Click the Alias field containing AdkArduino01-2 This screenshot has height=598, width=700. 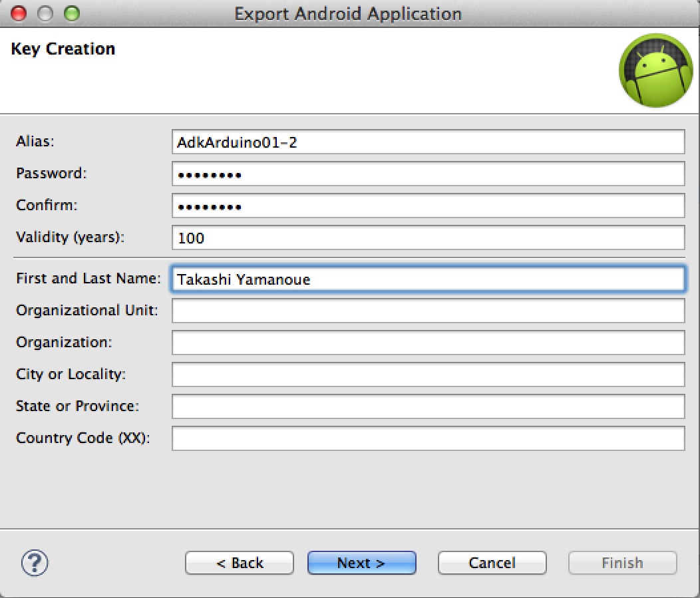[428, 142]
